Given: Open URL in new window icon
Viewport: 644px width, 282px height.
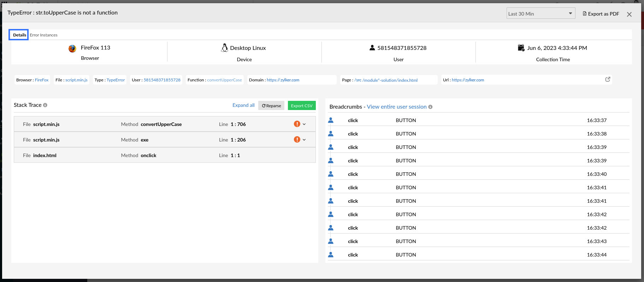Looking at the screenshot, I should coord(608,79).
